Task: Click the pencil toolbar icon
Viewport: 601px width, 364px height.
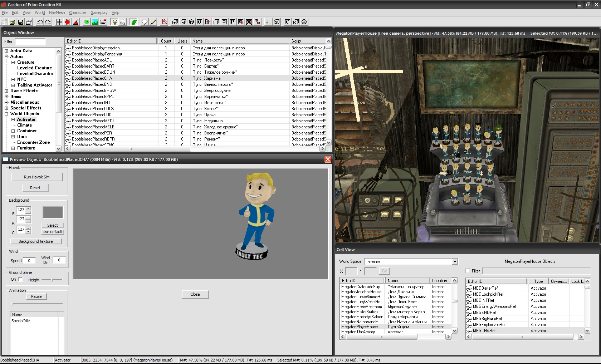Action: tap(153, 22)
